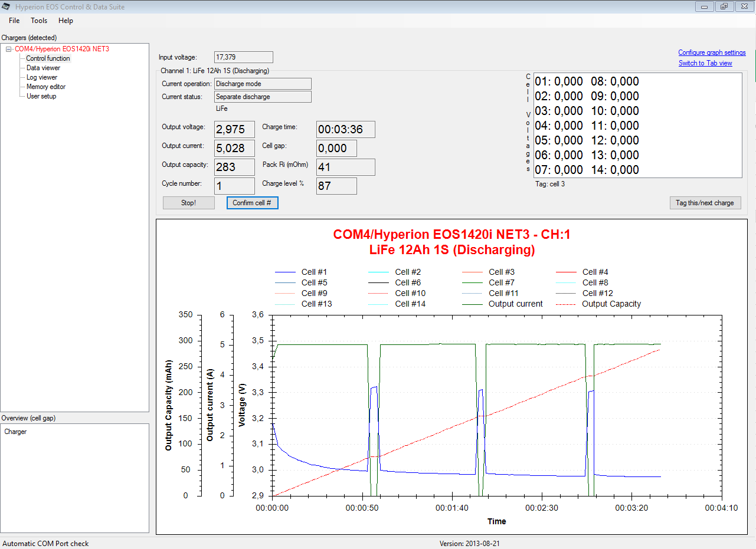Click the Switch to Tab view link
This screenshot has height=549, width=756.
(x=705, y=63)
